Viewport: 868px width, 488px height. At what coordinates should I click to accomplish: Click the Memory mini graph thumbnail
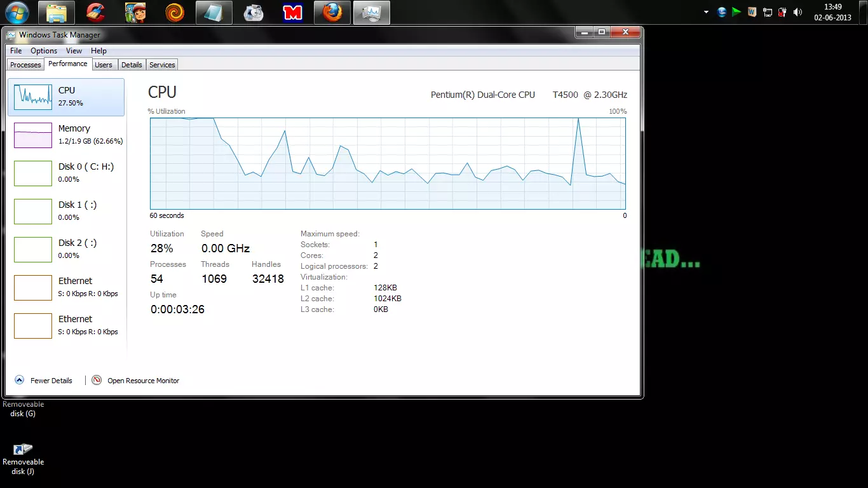click(33, 135)
